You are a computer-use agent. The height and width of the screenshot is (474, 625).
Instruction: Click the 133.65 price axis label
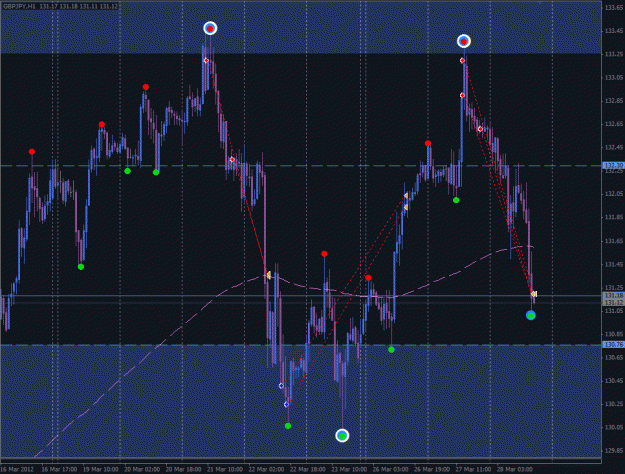(x=614, y=8)
